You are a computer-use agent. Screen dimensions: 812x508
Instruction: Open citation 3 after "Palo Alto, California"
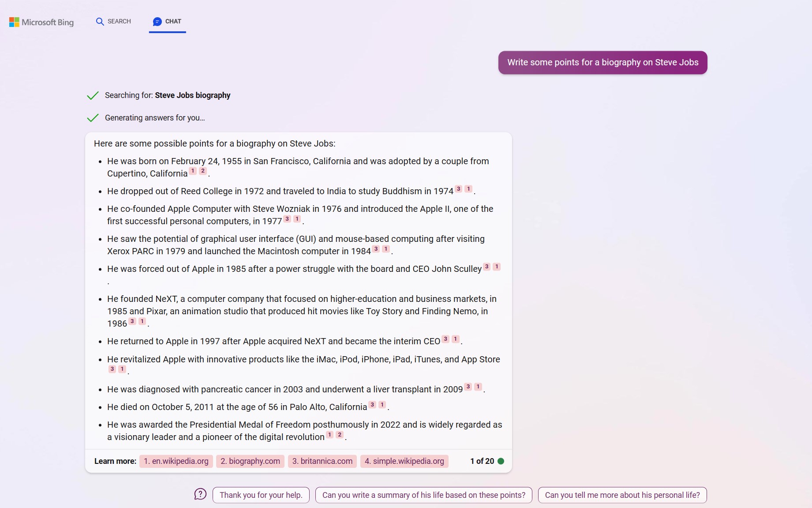point(373,404)
